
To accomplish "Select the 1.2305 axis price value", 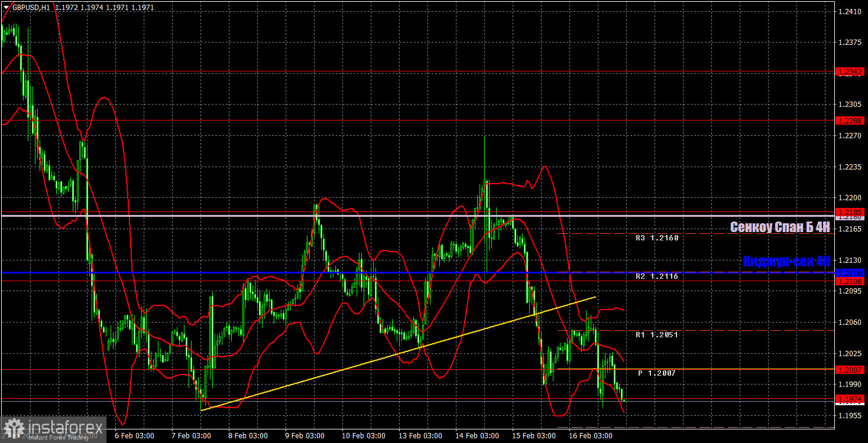I will click(851, 105).
